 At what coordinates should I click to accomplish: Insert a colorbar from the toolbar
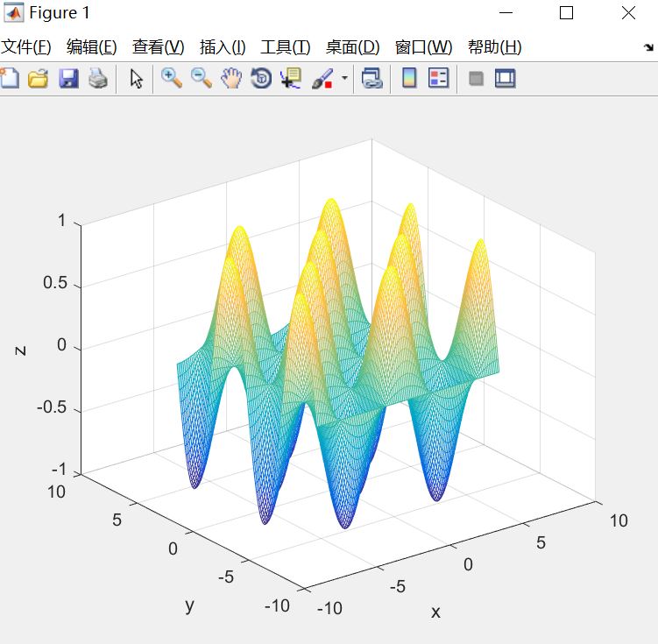click(408, 79)
